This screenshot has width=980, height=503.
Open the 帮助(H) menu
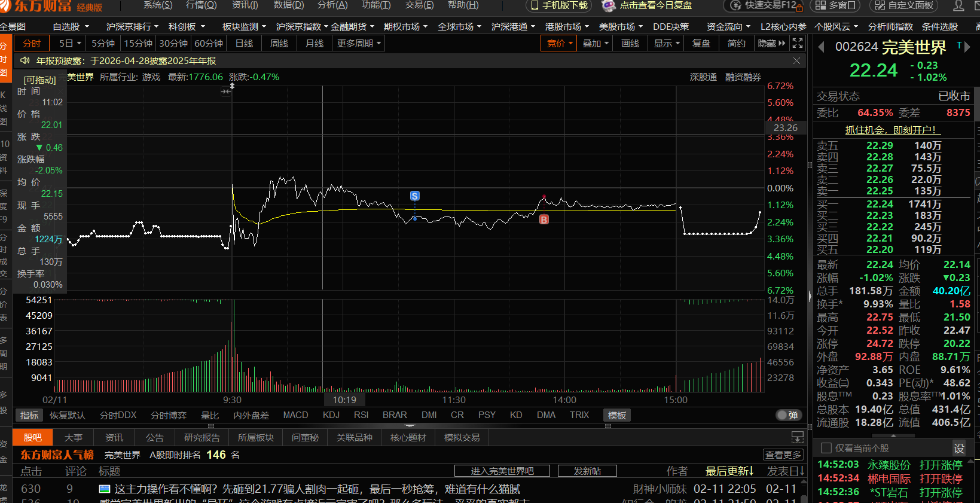click(463, 5)
